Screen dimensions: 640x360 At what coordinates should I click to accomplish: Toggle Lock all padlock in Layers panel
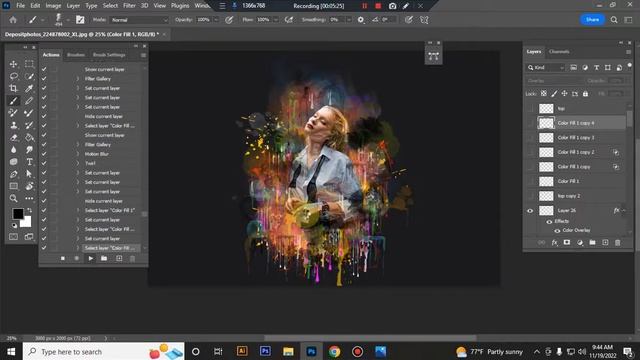coord(585,94)
